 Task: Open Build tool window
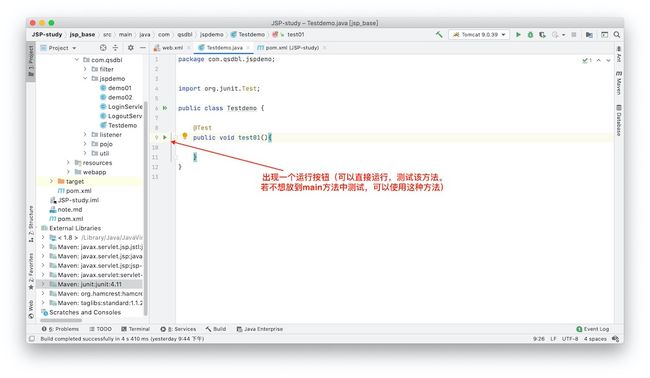[216, 329]
